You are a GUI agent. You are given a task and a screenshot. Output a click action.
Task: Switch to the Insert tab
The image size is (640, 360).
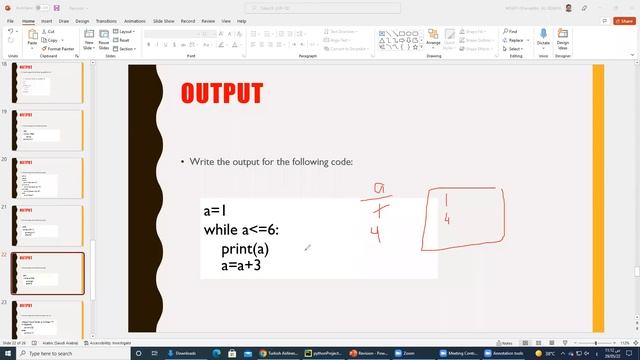[47, 21]
